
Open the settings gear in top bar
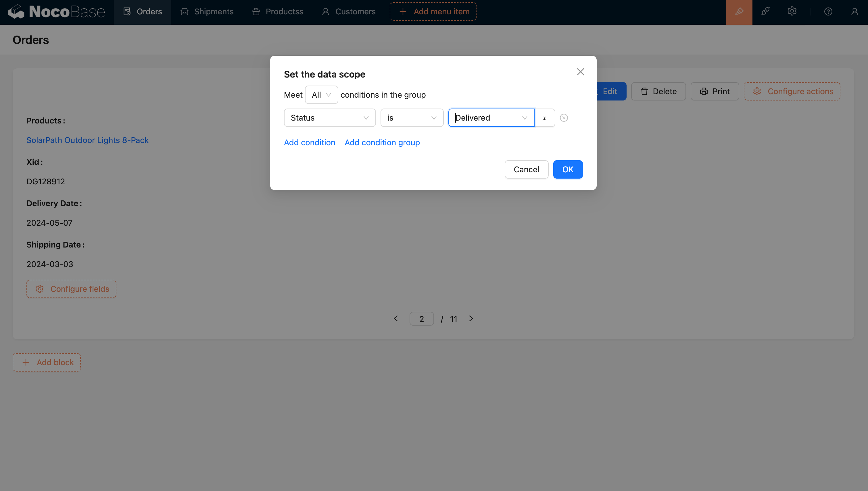792,12
